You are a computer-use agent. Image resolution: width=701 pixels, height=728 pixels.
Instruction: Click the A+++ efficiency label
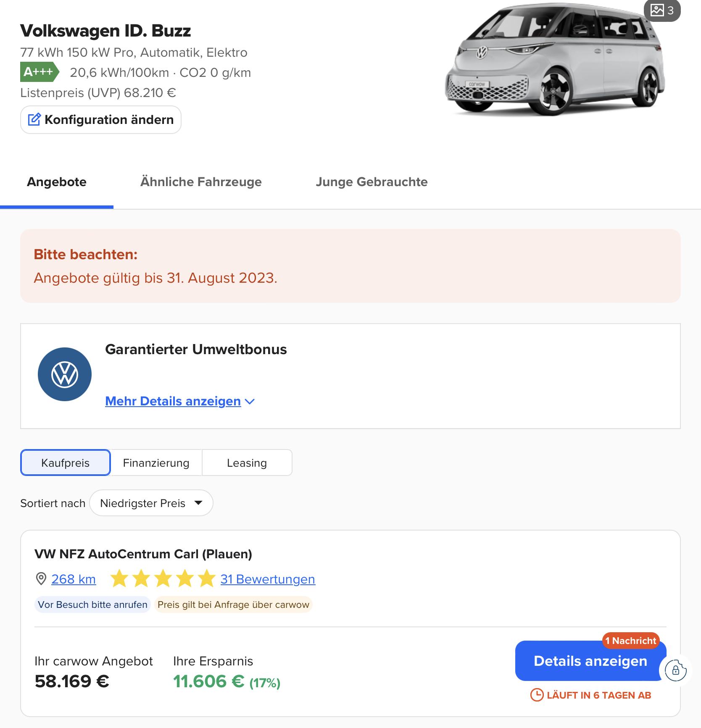(x=39, y=72)
